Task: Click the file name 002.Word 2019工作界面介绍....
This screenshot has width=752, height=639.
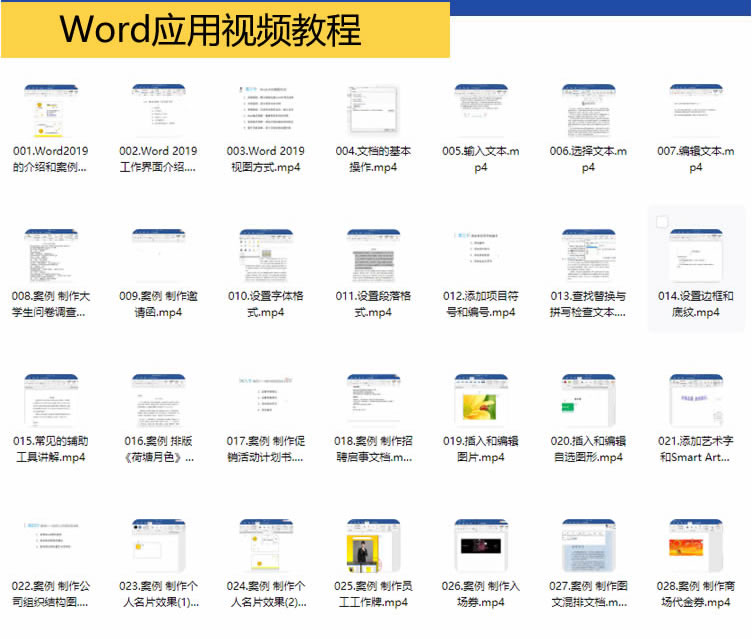Action: coord(158,159)
